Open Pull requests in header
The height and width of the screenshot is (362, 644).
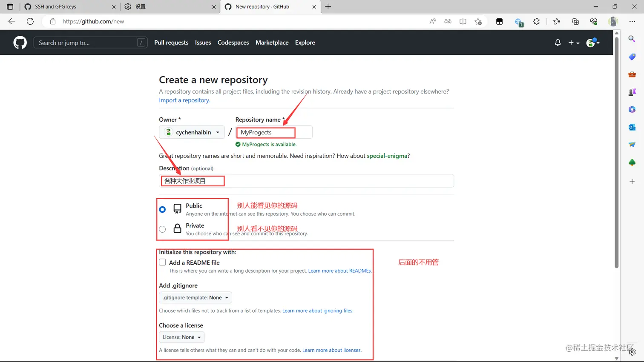click(171, 43)
